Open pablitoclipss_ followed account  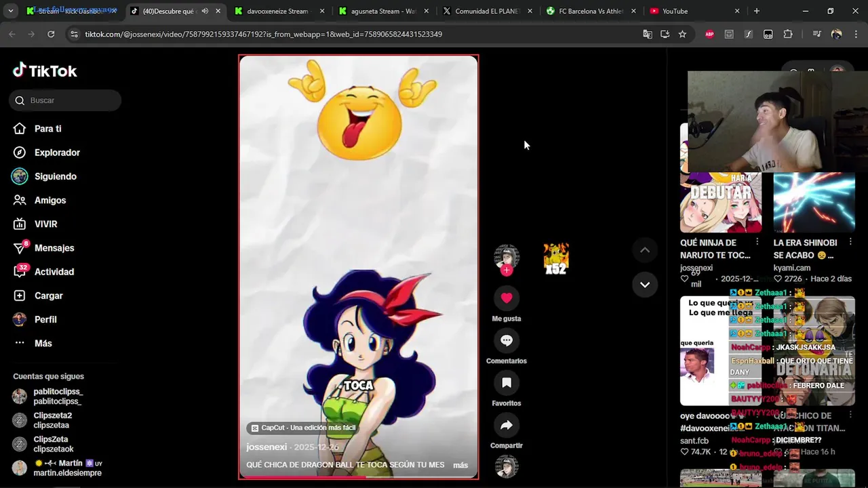click(58, 396)
